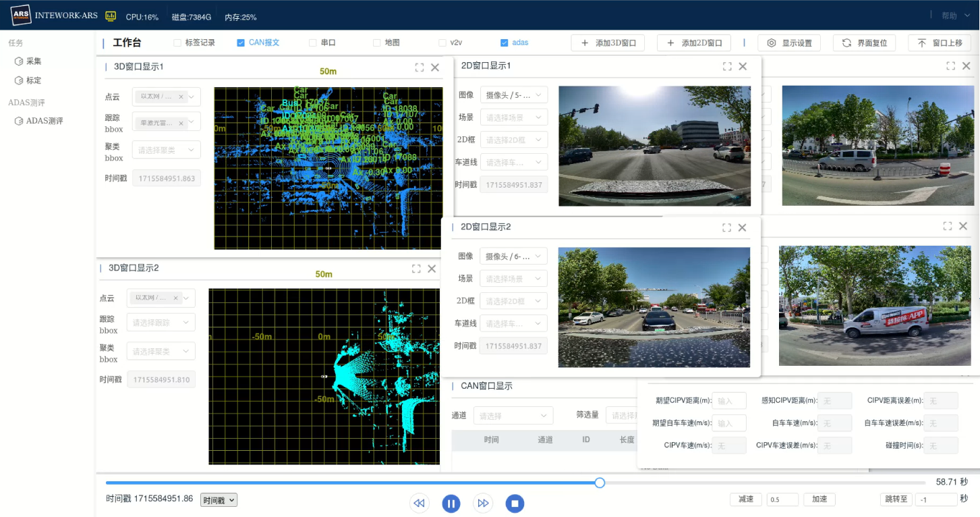Toggle the adas checkbox

(504, 43)
